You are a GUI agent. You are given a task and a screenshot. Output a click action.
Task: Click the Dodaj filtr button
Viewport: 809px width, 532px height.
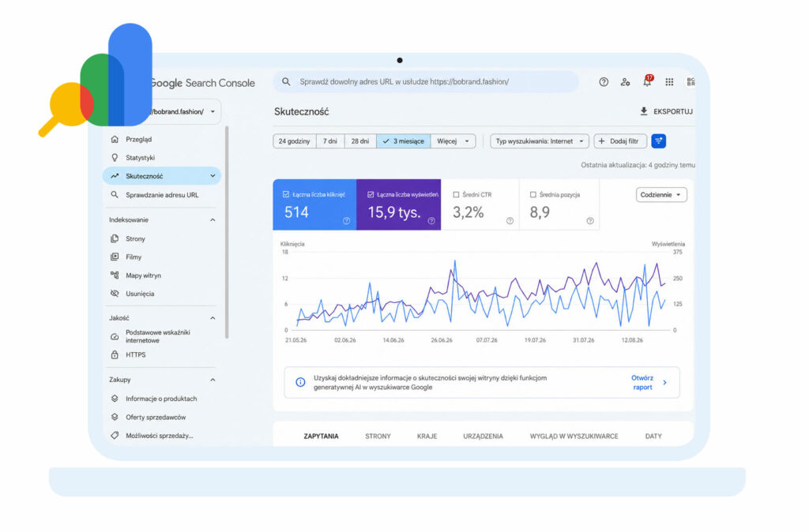click(620, 140)
